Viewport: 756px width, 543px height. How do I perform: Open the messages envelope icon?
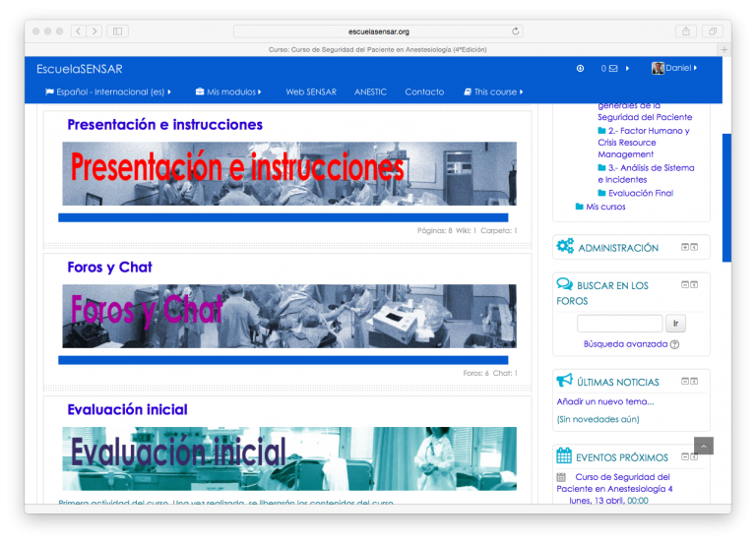(x=613, y=69)
